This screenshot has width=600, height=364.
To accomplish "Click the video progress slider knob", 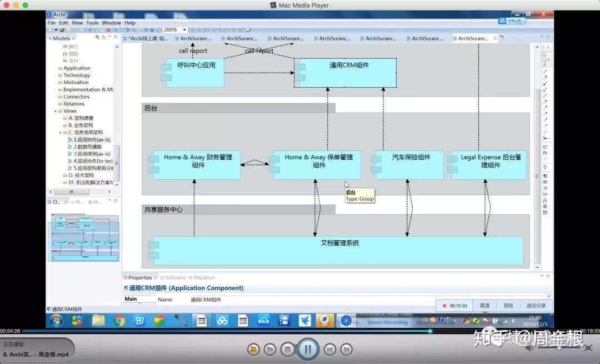I will [430, 331].
